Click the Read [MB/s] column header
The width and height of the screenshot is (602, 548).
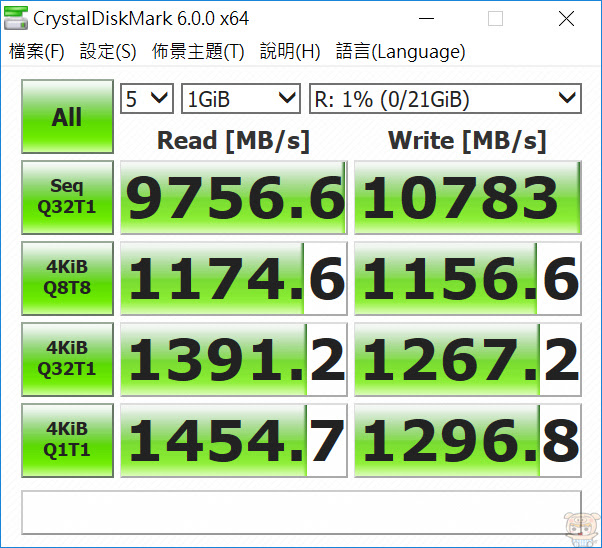coord(233,141)
